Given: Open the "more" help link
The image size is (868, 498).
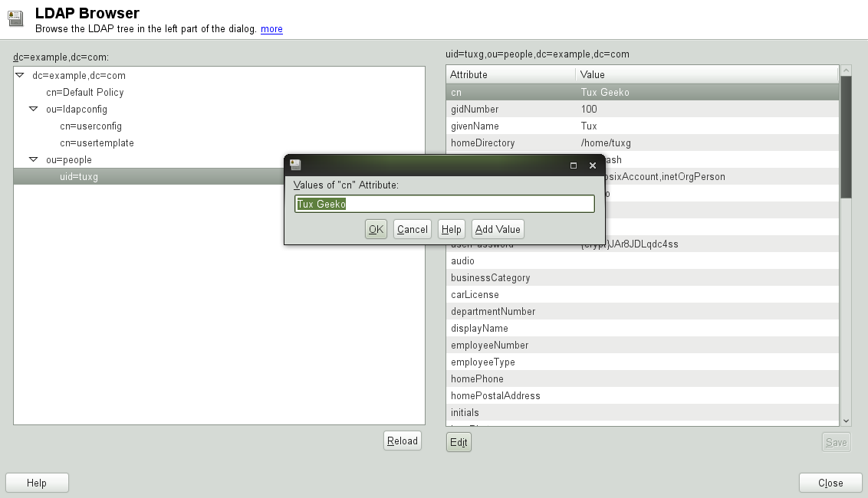Looking at the screenshot, I should tap(271, 28).
